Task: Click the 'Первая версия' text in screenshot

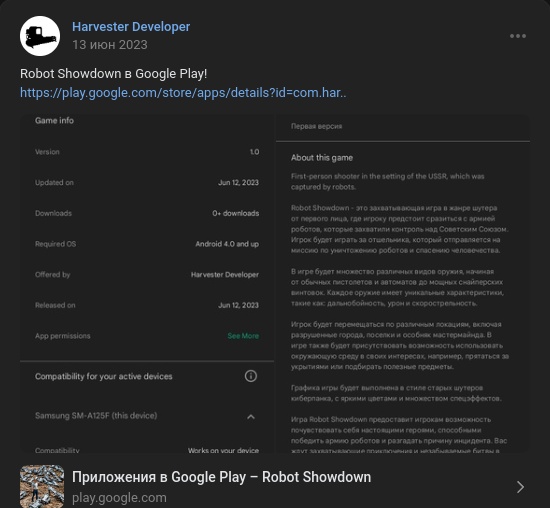Action: [x=316, y=126]
